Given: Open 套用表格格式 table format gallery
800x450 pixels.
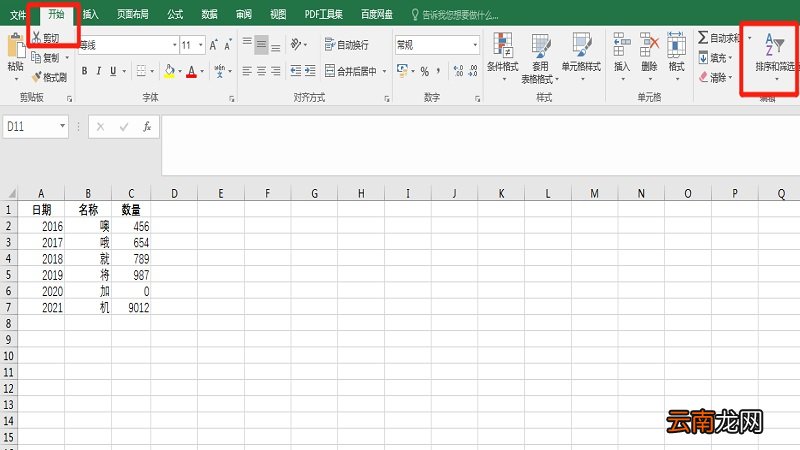Looking at the screenshot, I should coord(540,57).
